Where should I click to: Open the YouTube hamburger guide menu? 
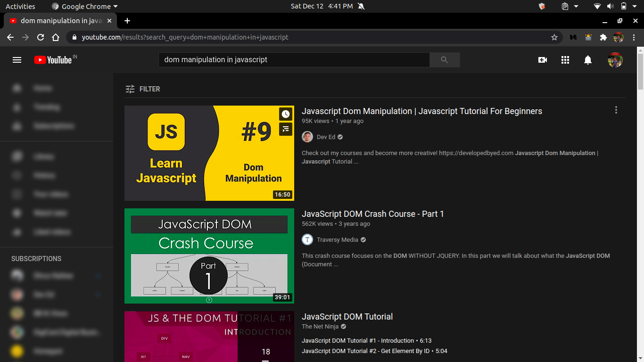[x=17, y=60]
